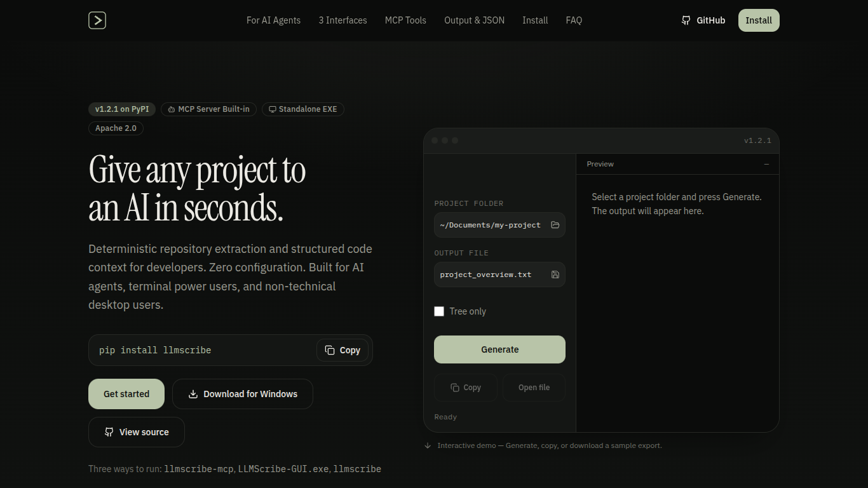
Task: Click the MCP Server Built-in badge
Action: click(x=208, y=109)
